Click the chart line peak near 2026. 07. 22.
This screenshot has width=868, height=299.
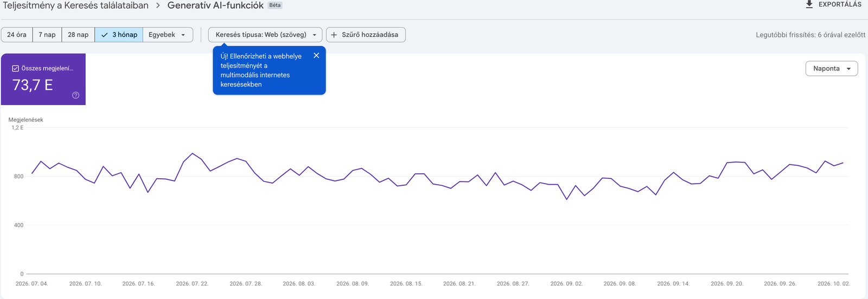(x=192, y=153)
